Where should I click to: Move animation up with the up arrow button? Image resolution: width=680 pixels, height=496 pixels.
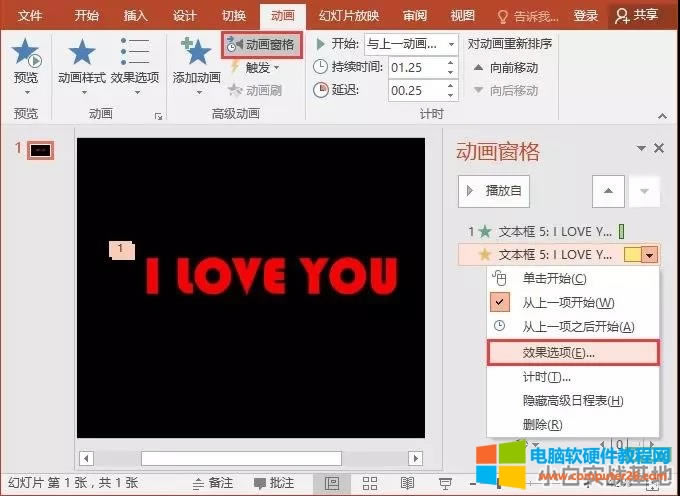click(x=609, y=190)
